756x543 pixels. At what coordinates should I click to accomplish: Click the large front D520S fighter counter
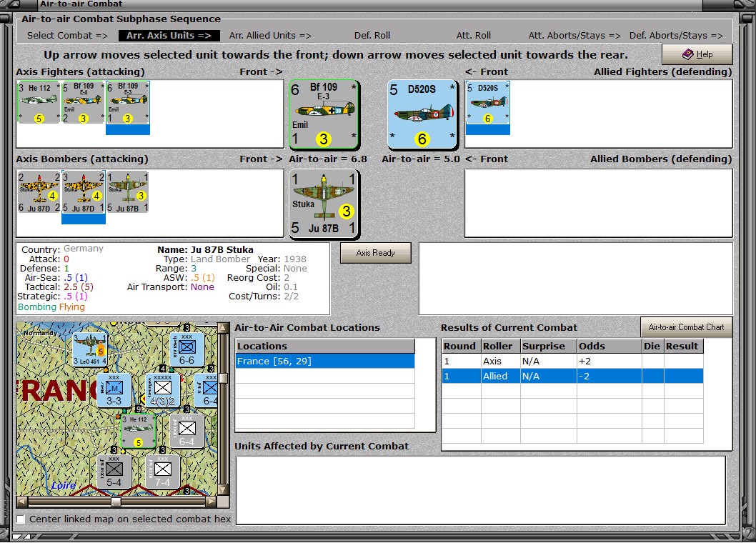pyautogui.click(x=422, y=114)
